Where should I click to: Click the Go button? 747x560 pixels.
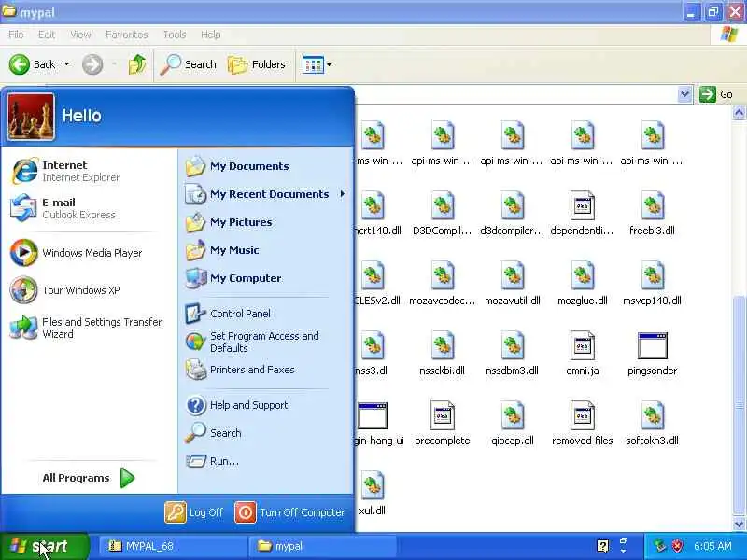tap(715, 94)
